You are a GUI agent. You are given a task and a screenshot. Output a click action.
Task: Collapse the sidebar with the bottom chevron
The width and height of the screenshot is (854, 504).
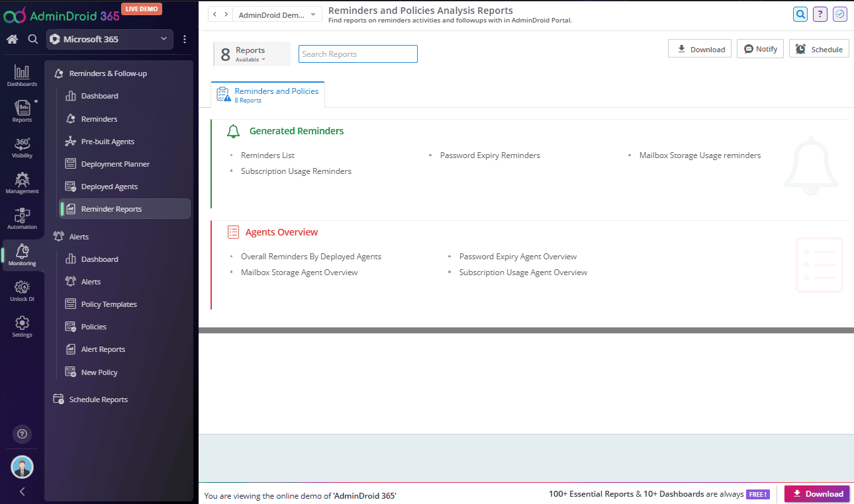22,491
